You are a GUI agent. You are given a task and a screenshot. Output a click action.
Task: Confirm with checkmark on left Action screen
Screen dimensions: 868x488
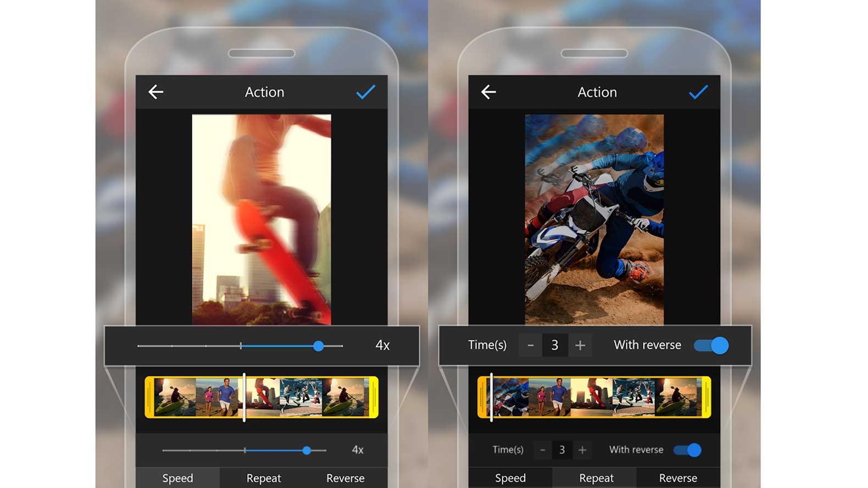click(365, 92)
